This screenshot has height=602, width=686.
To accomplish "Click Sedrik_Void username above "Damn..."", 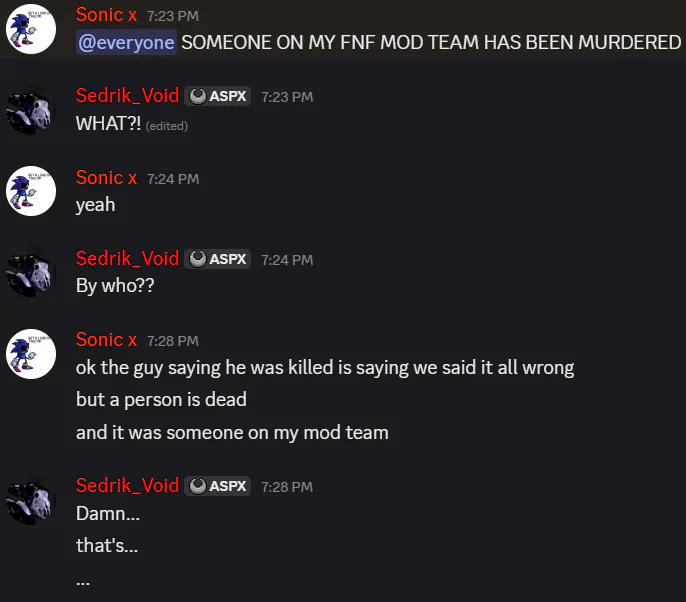I will (127, 486).
